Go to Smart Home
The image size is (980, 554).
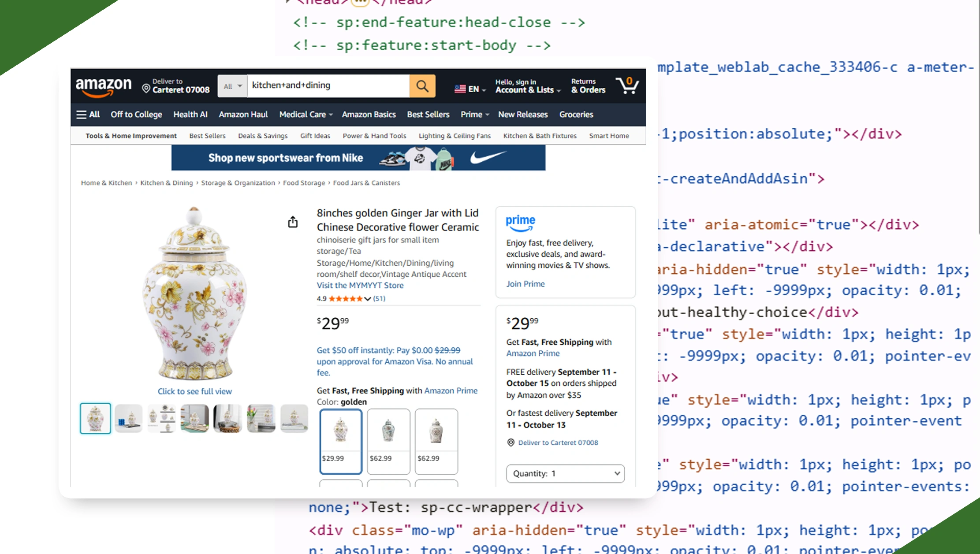coord(609,136)
